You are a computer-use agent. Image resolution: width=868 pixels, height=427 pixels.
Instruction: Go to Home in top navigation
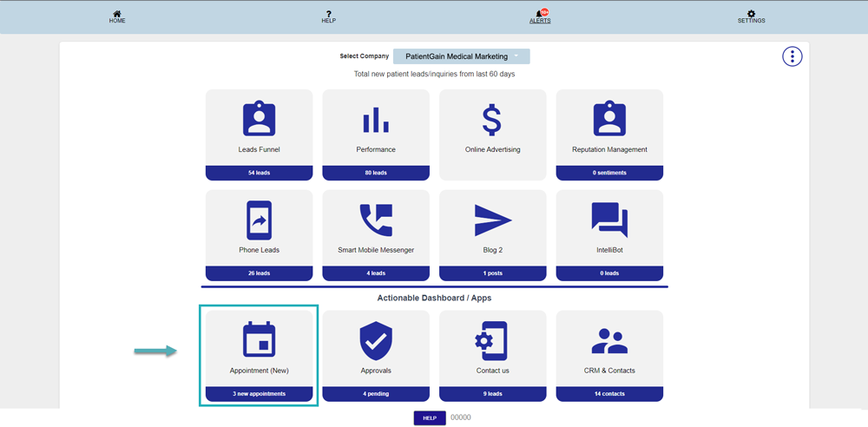pos(117,16)
